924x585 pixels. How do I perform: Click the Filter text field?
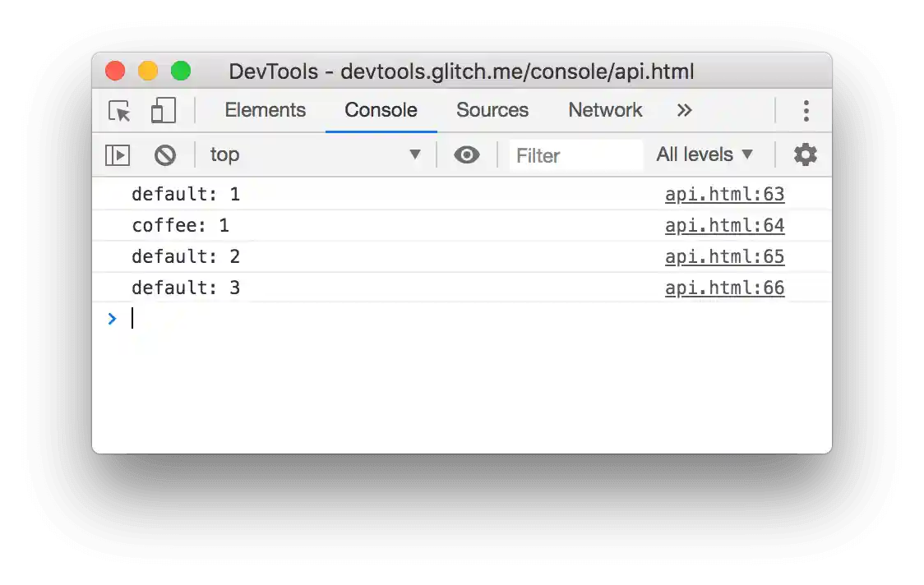pyautogui.click(x=575, y=155)
